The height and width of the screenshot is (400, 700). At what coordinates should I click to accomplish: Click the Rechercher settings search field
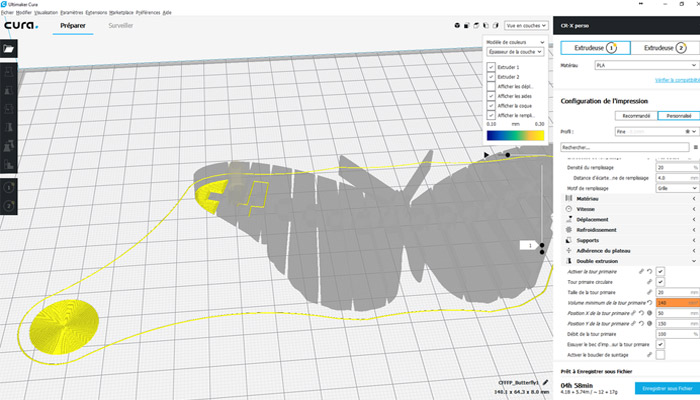[615, 147]
